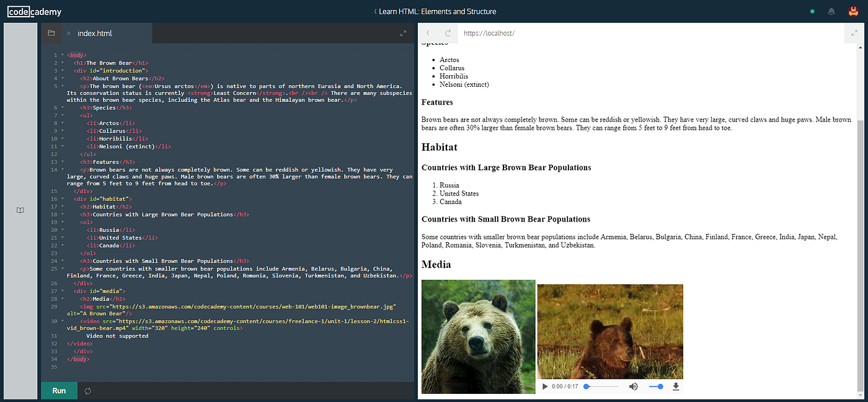
Task: Expand the browser preview pane
Action: [854, 33]
